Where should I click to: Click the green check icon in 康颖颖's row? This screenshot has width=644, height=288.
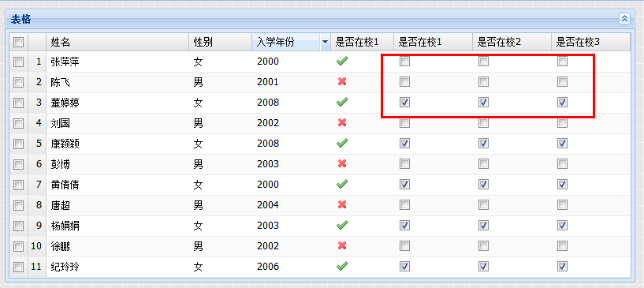(342, 144)
